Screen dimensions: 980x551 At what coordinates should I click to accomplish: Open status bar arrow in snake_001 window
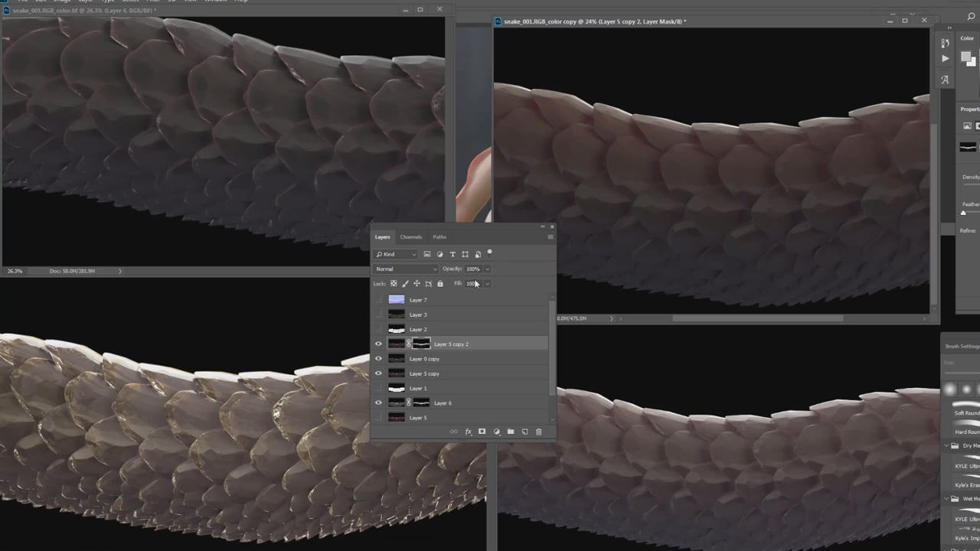[x=119, y=271]
